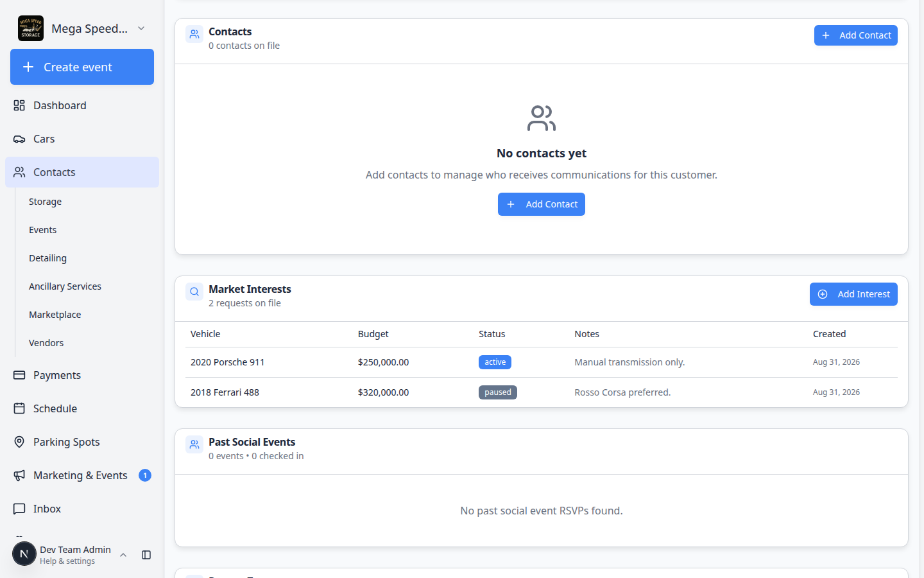Open Vendors in the sidebar
924x578 pixels.
point(46,343)
